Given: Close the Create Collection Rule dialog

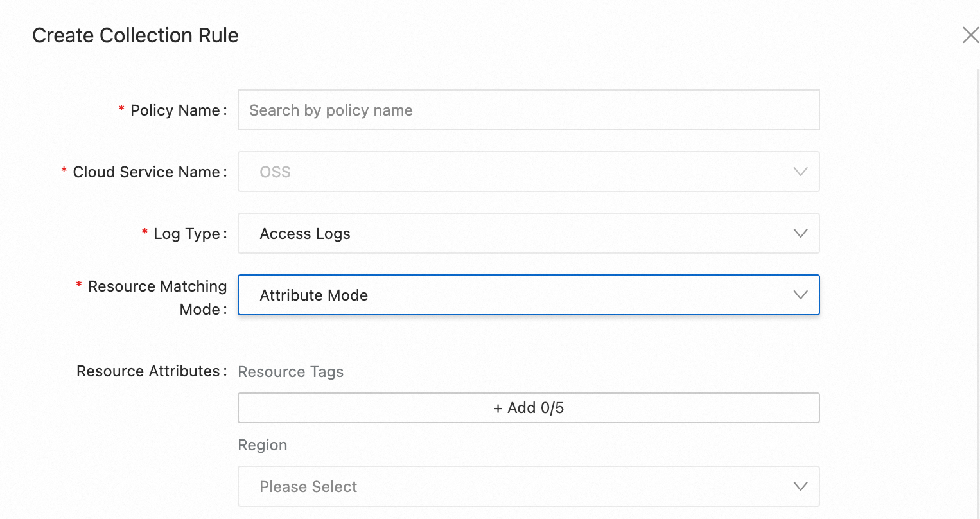Looking at the screenshot, I should coord(970,35).
